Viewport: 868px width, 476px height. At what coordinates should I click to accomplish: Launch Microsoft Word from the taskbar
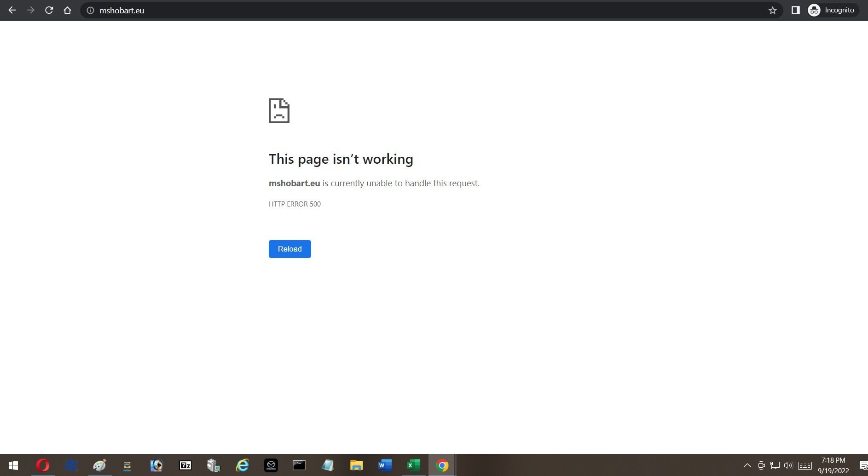coord(385,465)
